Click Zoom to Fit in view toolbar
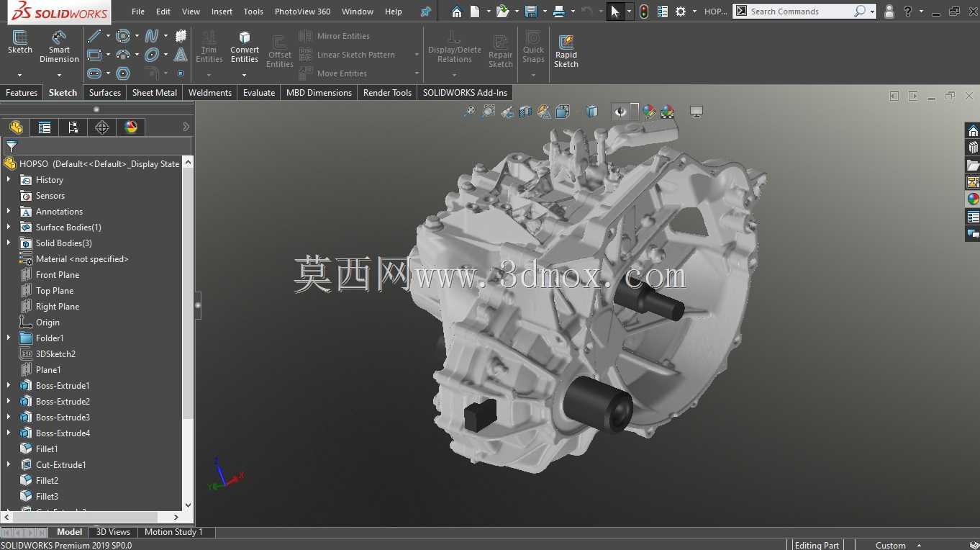 [469, 112]
